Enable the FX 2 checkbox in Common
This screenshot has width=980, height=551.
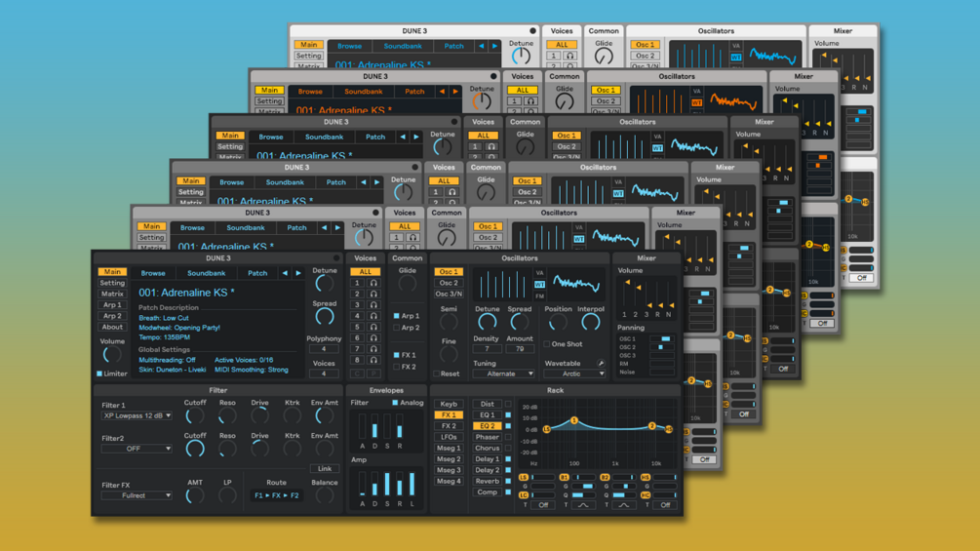coord(396,367)
